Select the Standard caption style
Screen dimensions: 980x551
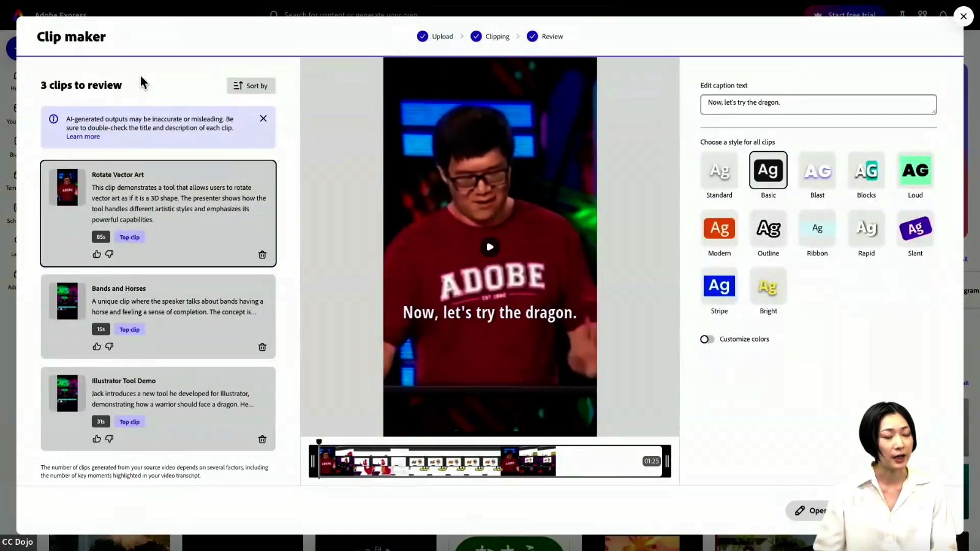pyautogui.click(x=719, y=170)
